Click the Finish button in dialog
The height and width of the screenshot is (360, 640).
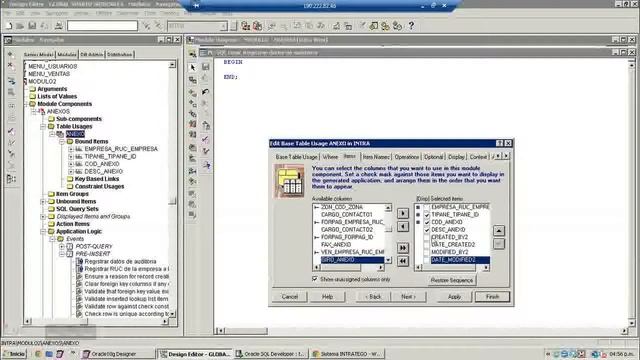[x=492, y=297]
